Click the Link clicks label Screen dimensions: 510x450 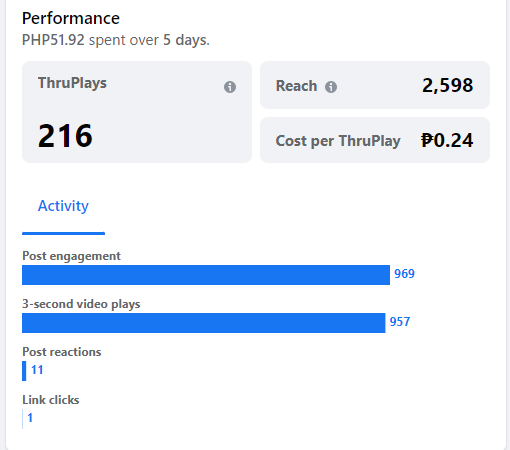51,400
